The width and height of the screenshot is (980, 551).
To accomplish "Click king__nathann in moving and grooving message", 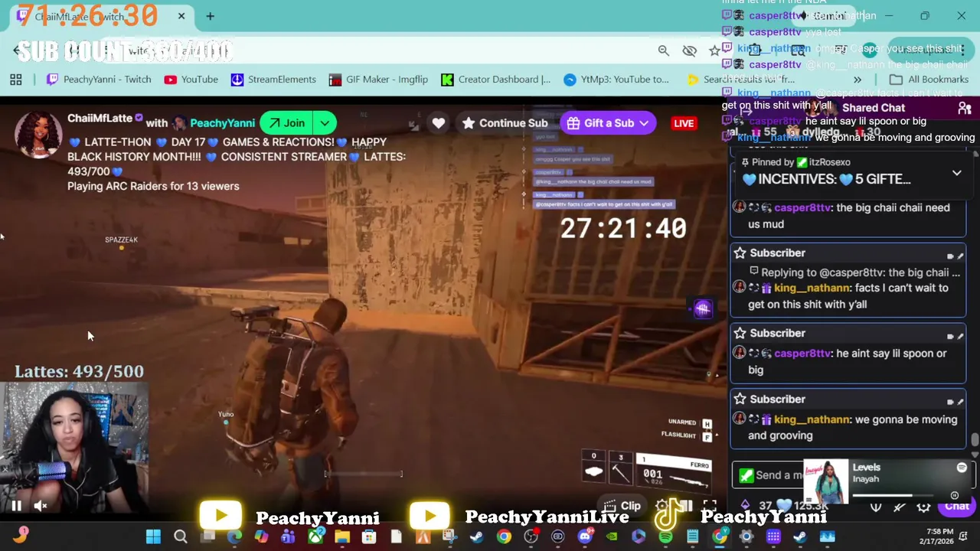I will tap(812, 419).
